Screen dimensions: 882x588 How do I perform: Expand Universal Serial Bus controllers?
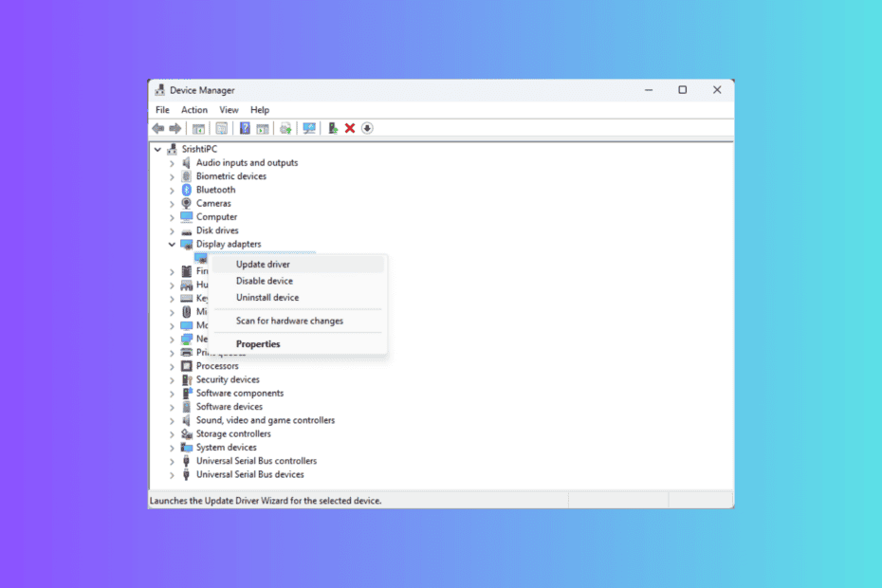[173, 460]
